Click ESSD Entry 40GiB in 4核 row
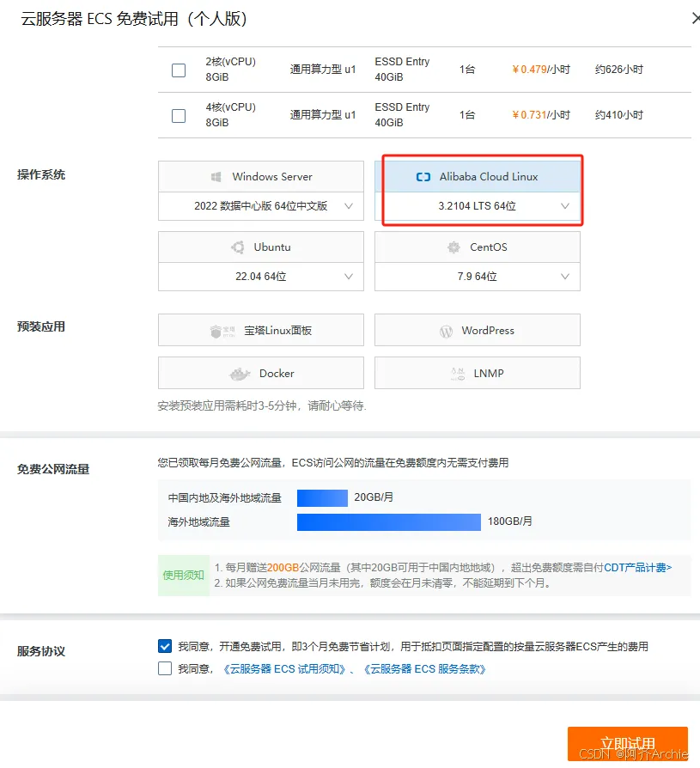This screenshot has height=768, width=700. coord(402,115)
